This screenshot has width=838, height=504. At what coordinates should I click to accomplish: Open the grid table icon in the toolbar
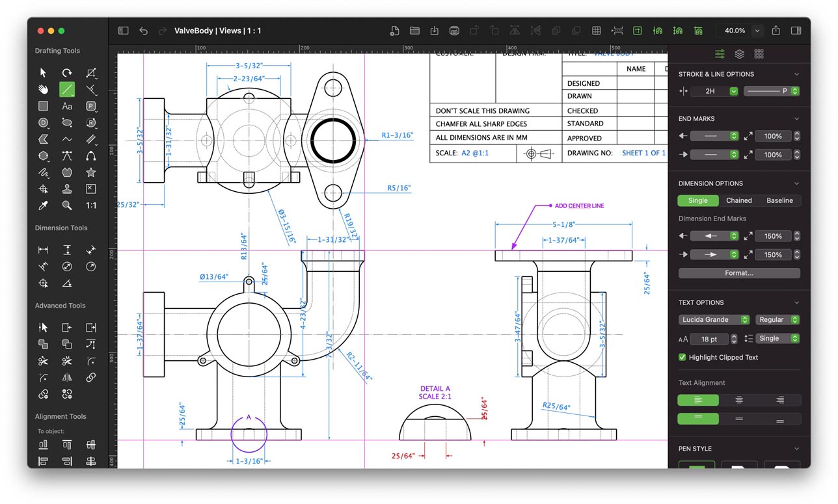597,31
